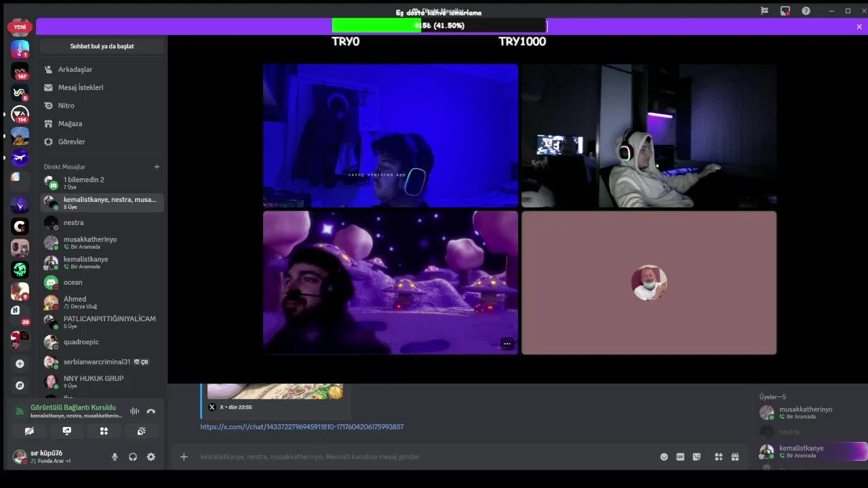The height and width of the screenshot is (488, 868).
Task: Close the purple donation banner
Action: pyautogui.click(x=859, y=27)
